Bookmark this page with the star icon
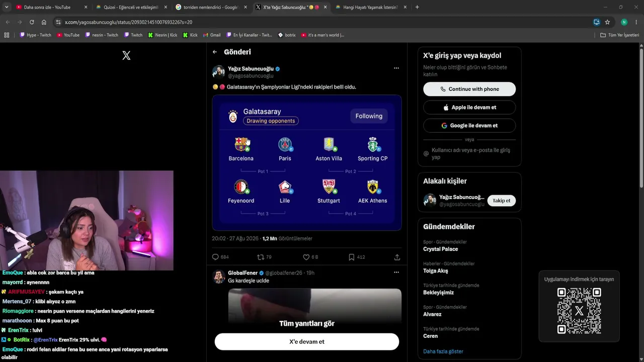644x362 pixels. point(607,22)
